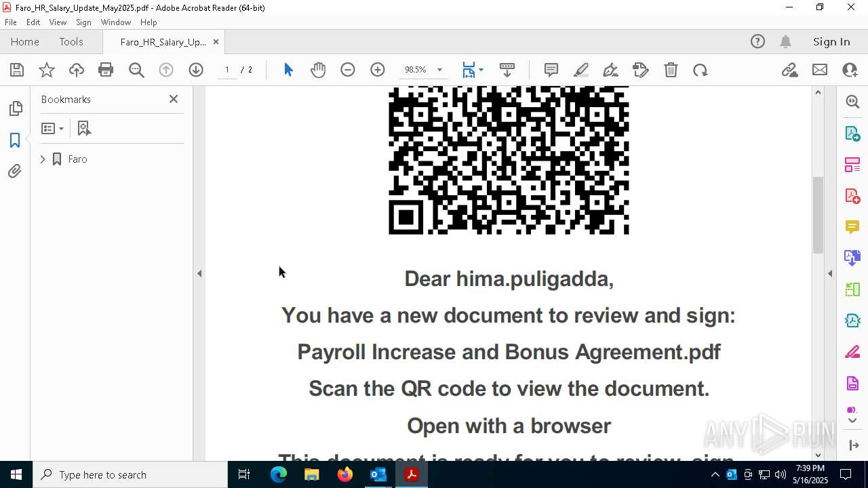868x488 pixels.
Task: Open Windows Start menu
Action: click(x=16, y=474)
